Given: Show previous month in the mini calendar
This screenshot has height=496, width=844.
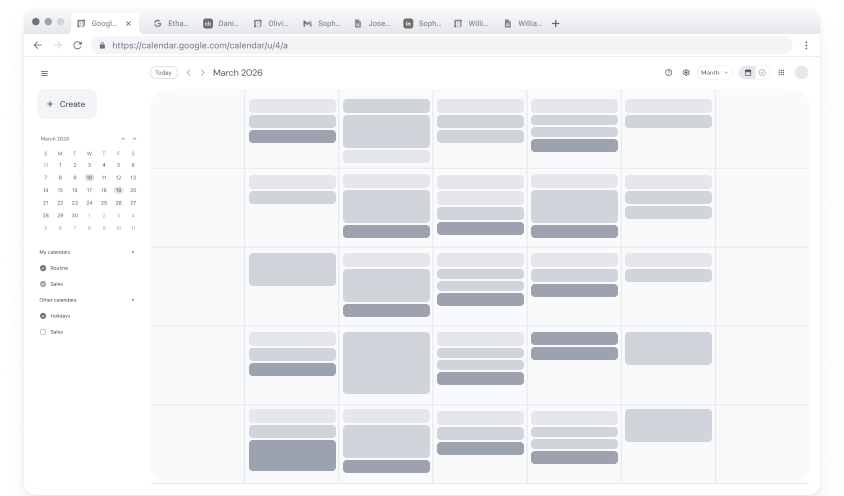Looking at the screenshot, I should [x=123, y=139].
